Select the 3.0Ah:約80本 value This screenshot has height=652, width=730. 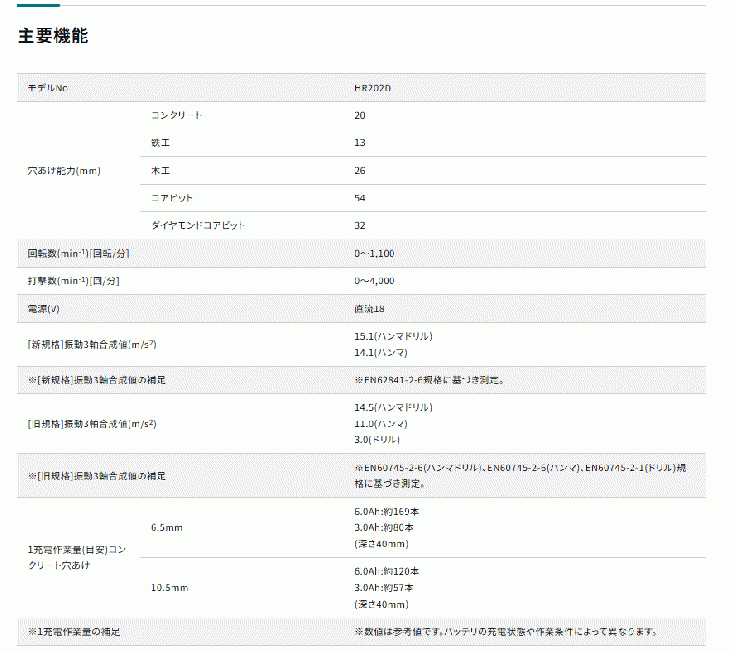tap(384, 528)
